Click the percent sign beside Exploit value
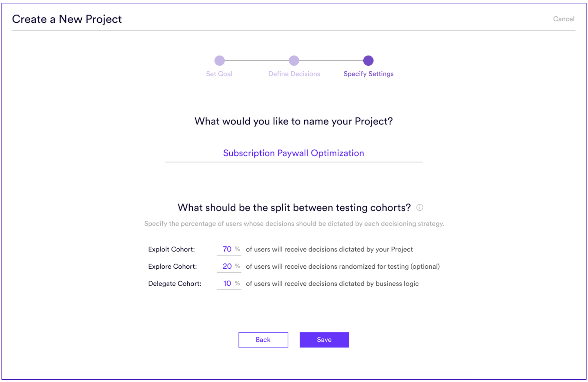 pyautogui.click(x=238, y=249)
